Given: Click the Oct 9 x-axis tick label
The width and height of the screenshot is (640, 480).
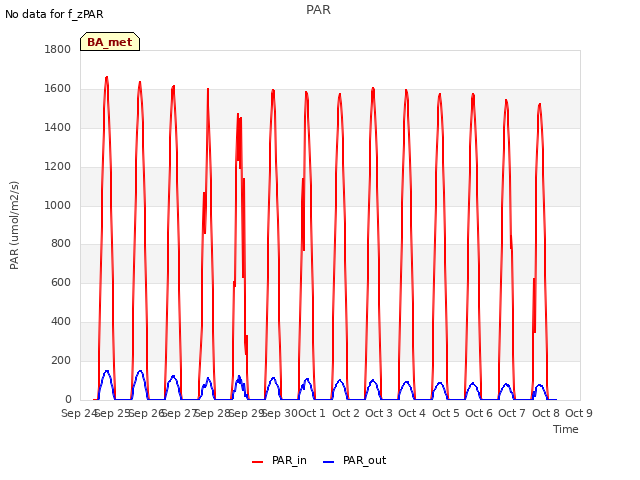Looking at the screenshot, I should (579, 413).
